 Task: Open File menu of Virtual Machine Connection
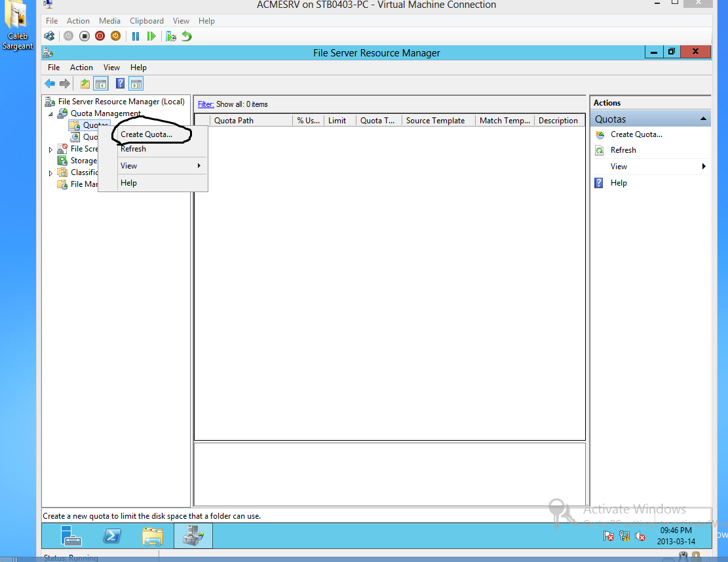point(52,21)
